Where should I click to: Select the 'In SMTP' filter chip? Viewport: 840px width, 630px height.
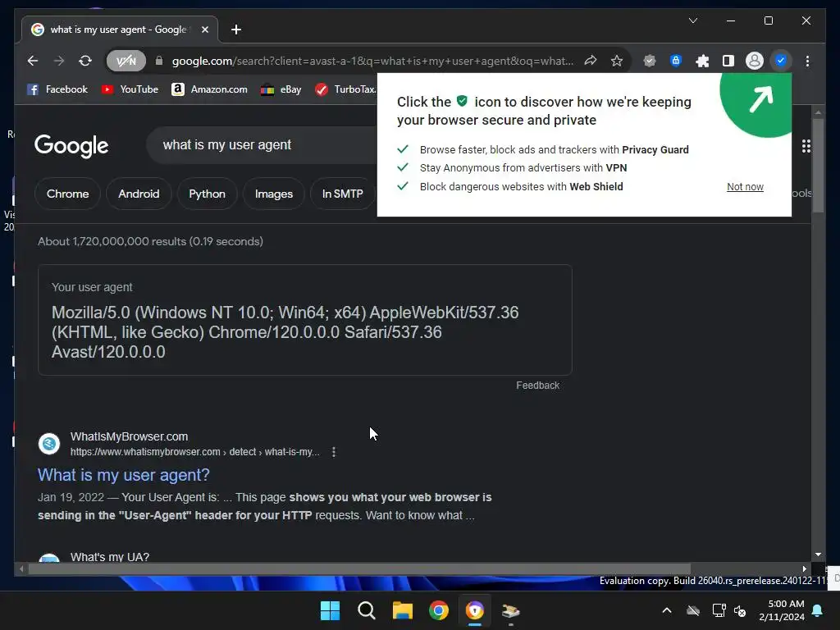click(342, 194)
